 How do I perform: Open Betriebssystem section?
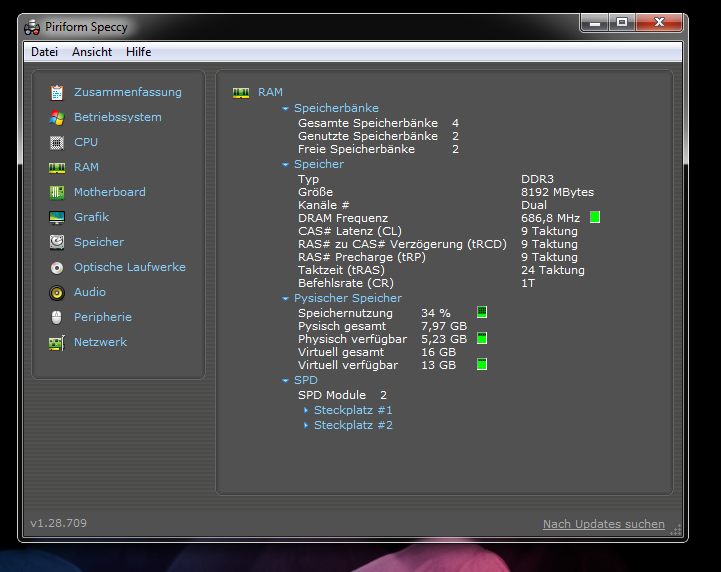pyautogui.click(x=118, y=117)
